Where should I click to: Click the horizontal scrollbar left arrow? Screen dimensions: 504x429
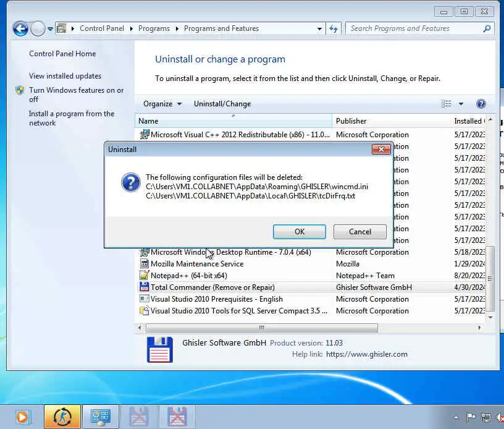coord(140,328)
